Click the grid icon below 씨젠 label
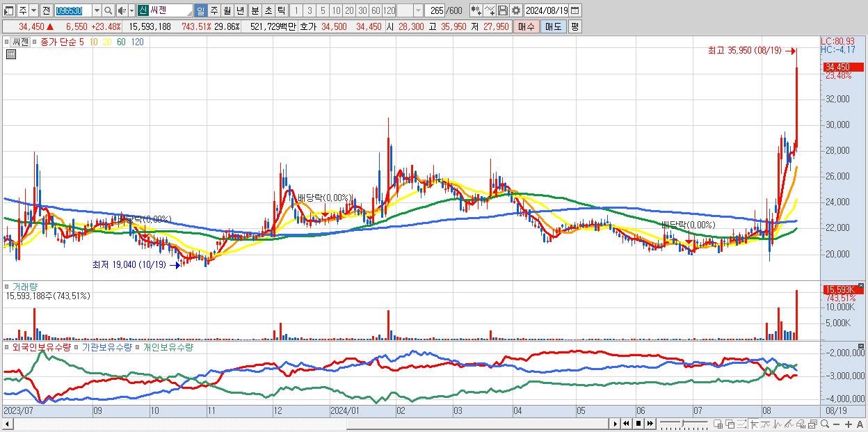868x432 pixels. click(x=10, y=54)
